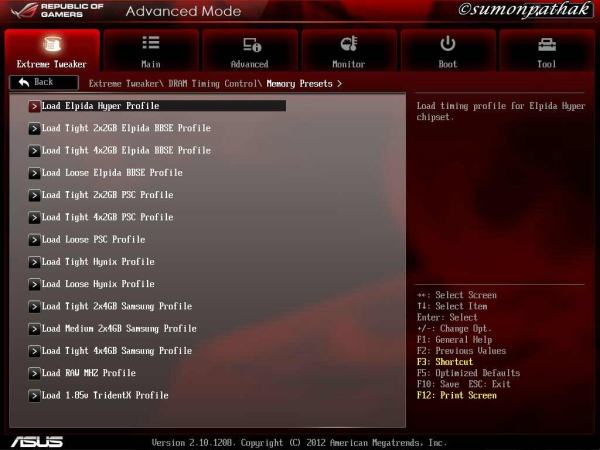
Task: Click arrow icon beside Load Loose PSC Profile
Action: [34, 240]
